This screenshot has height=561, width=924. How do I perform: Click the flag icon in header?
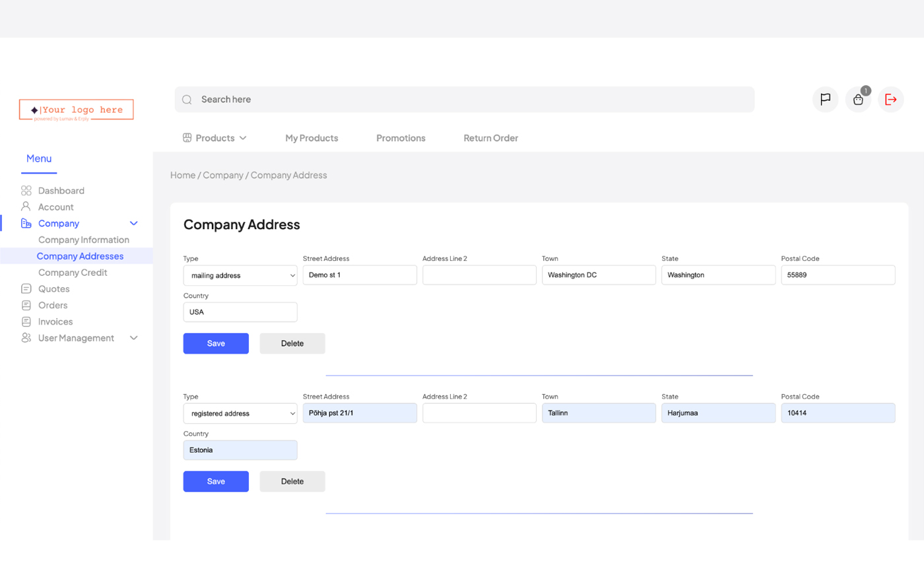coord(825,100)
